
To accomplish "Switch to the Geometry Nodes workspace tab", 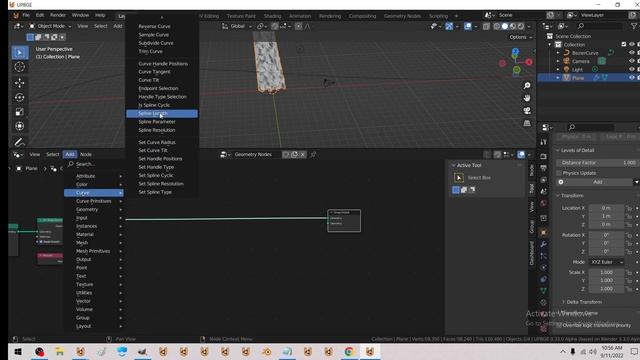I will [402, 16].
